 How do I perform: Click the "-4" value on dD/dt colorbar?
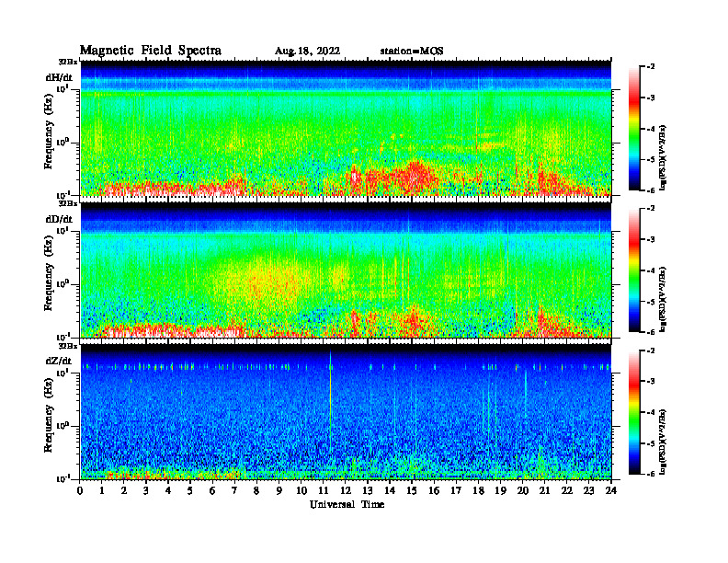coord(651,270)
